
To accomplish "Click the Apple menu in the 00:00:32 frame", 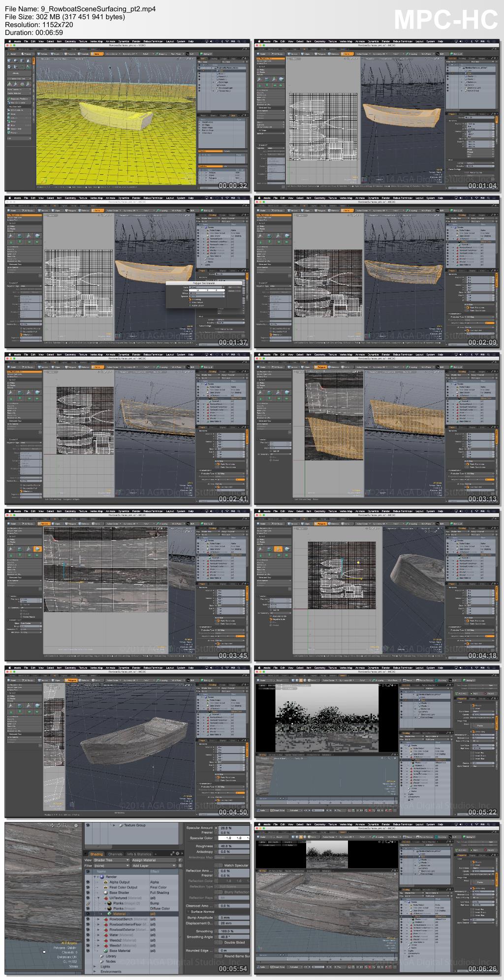I will point(10,41).
